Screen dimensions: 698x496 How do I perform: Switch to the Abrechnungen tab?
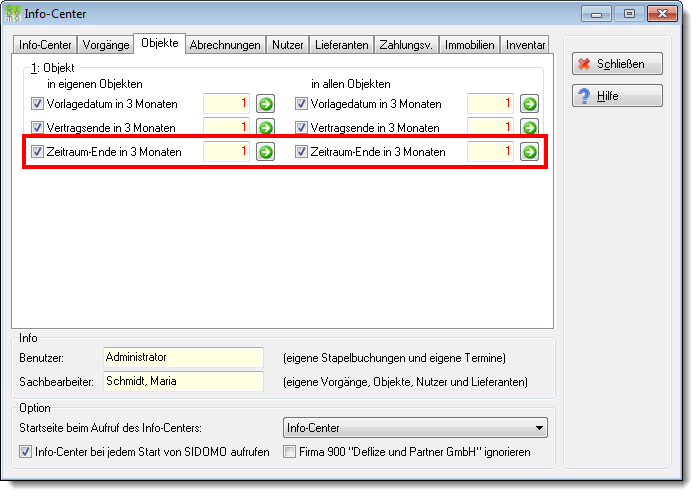225,45
